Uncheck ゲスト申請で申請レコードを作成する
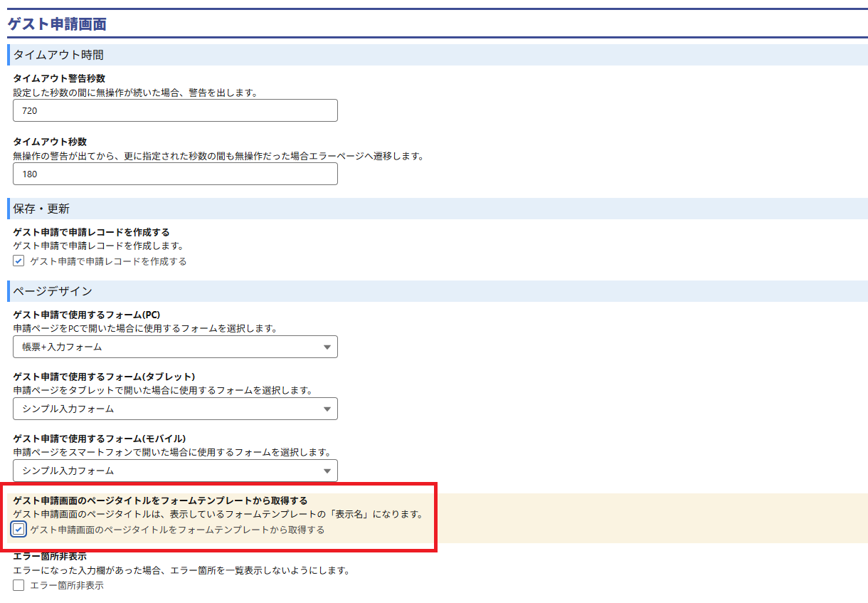 click(17, 261)
